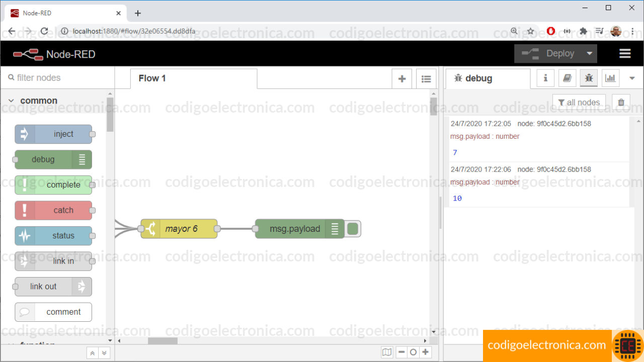Select the comment node in the palette
644x362 pixels.
coord(53,312)
